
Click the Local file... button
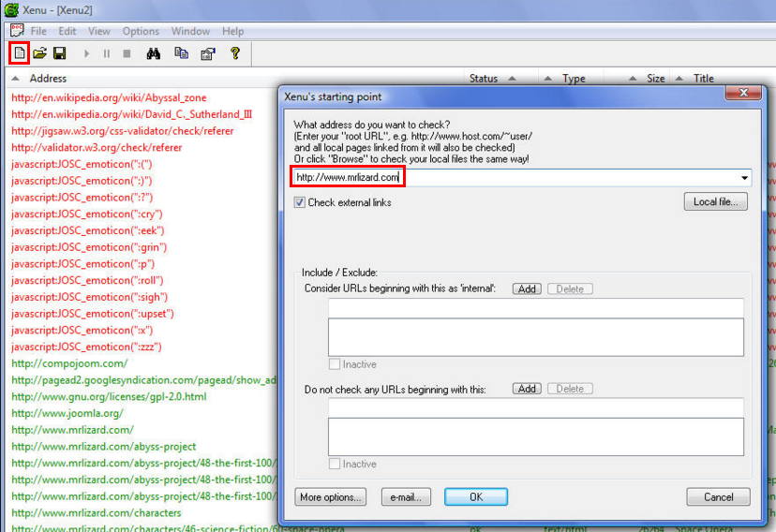coord(716,201)
